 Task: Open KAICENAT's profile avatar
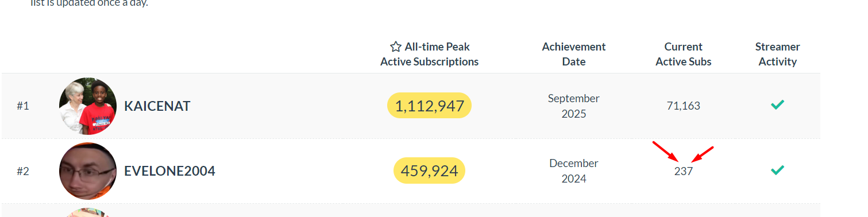(x=88, y=106)
